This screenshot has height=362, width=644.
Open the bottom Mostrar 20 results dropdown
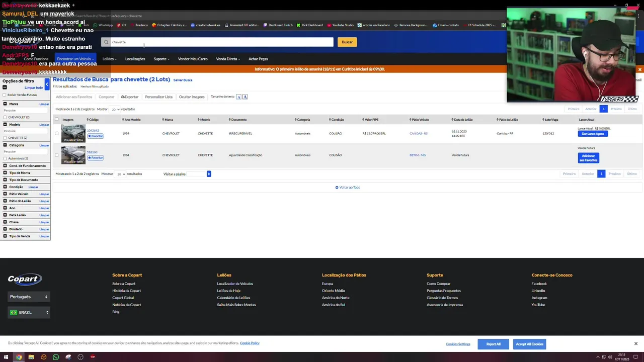coord(120,174)
